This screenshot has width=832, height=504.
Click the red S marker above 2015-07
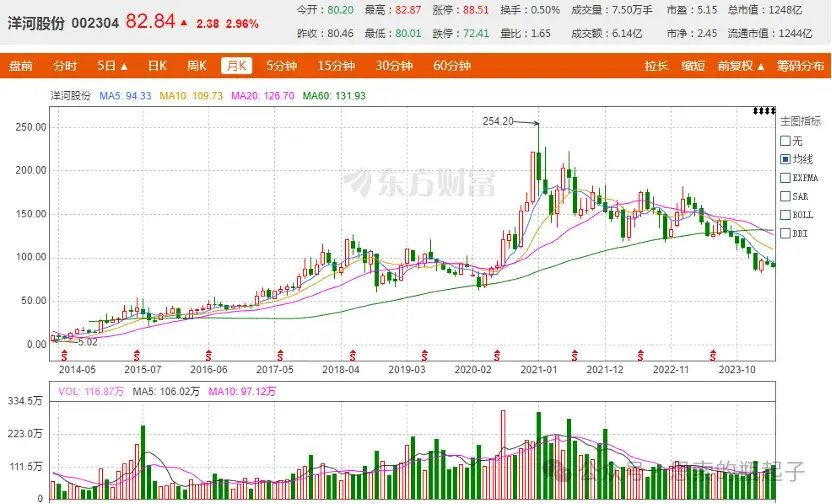138,354
